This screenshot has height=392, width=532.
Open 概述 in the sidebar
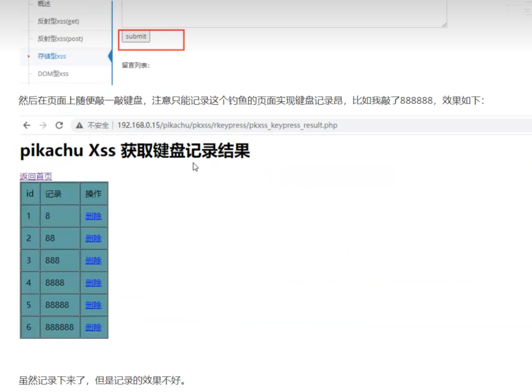coord(44,4)
